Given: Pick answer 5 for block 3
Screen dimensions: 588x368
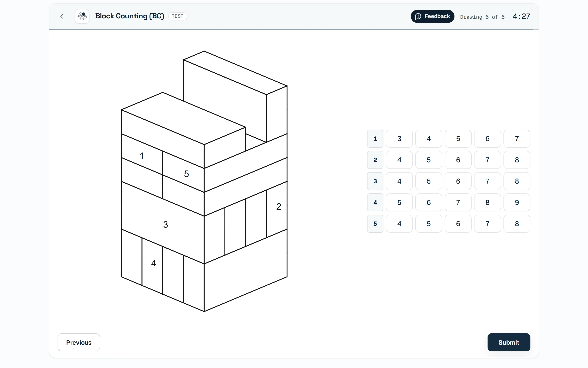Looking at the screenshot, I should [x=429, y=181].
